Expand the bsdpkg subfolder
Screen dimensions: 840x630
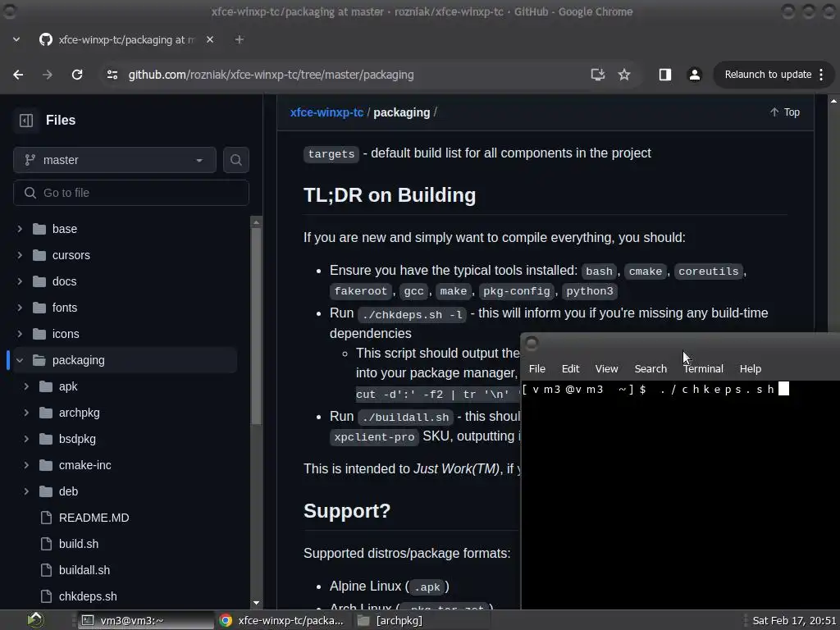point(26,439)
